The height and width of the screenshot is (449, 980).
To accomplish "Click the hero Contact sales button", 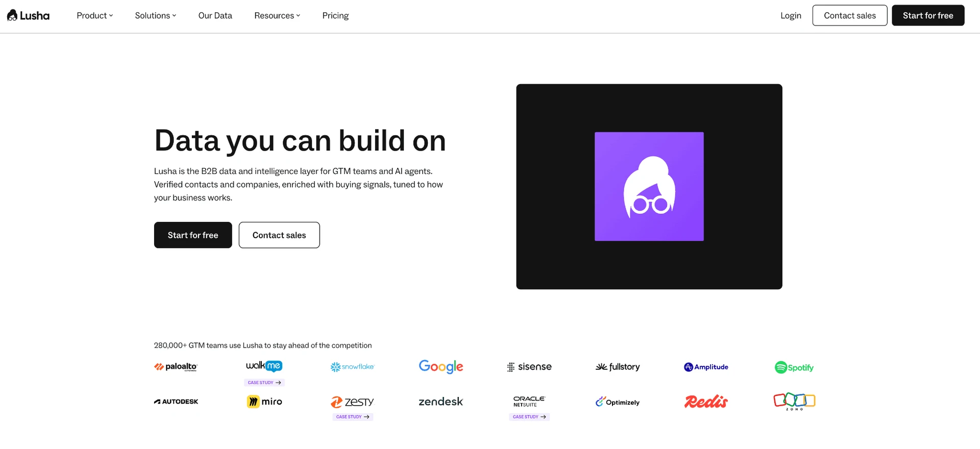I will point(279,235).
